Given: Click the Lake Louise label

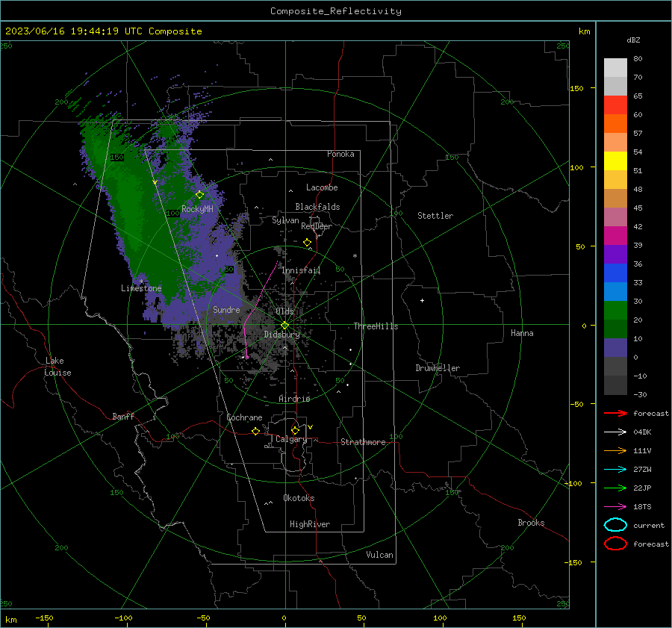Looking at the screenshot, I should 57,367.
